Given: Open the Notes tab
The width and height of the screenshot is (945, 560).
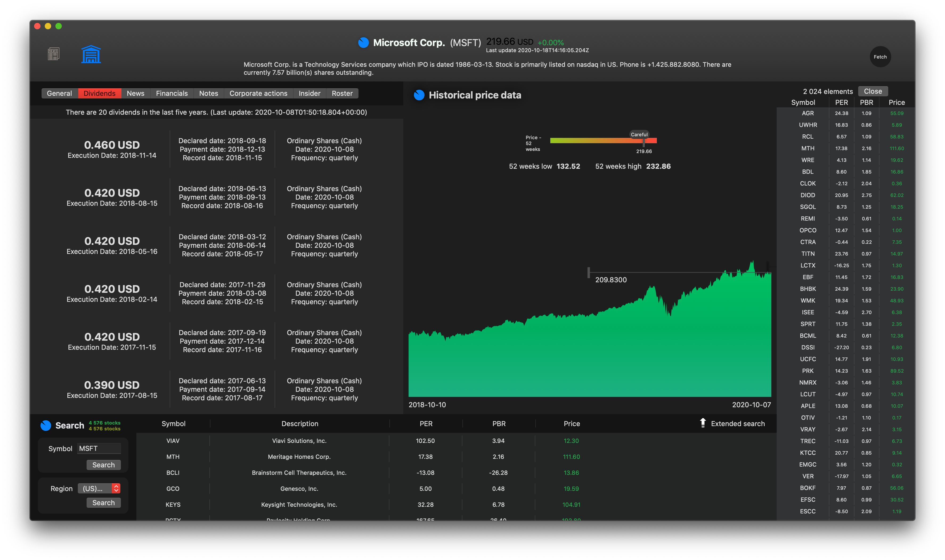Looking at the screenshot, I should tap(209, 93).
